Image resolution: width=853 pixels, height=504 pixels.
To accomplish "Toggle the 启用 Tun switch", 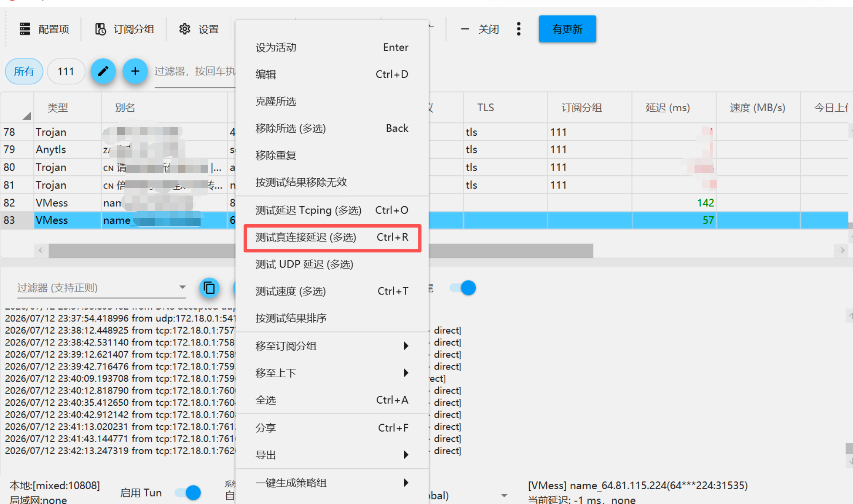I will pyautogui.click(x=188, y=493).
